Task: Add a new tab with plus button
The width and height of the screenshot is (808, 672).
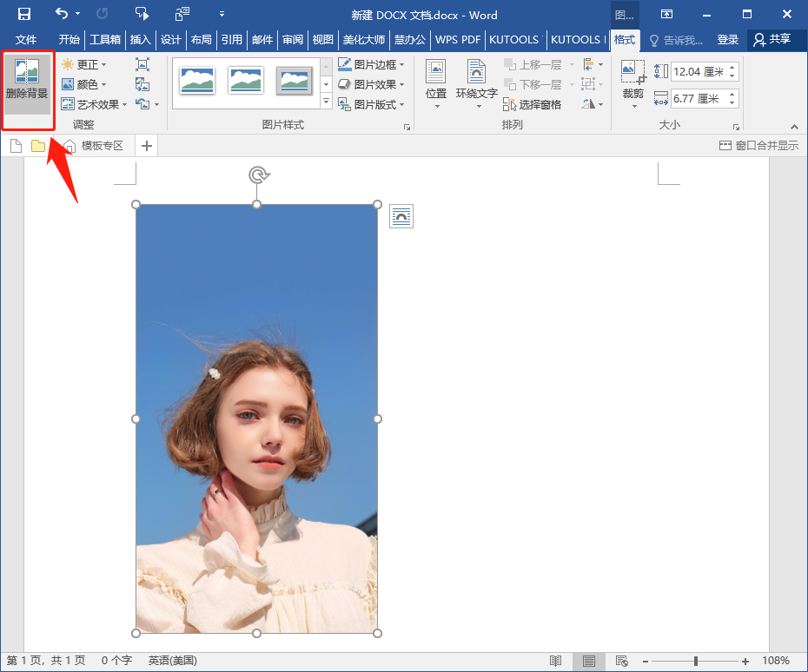Action: click(x=147, y=146)
